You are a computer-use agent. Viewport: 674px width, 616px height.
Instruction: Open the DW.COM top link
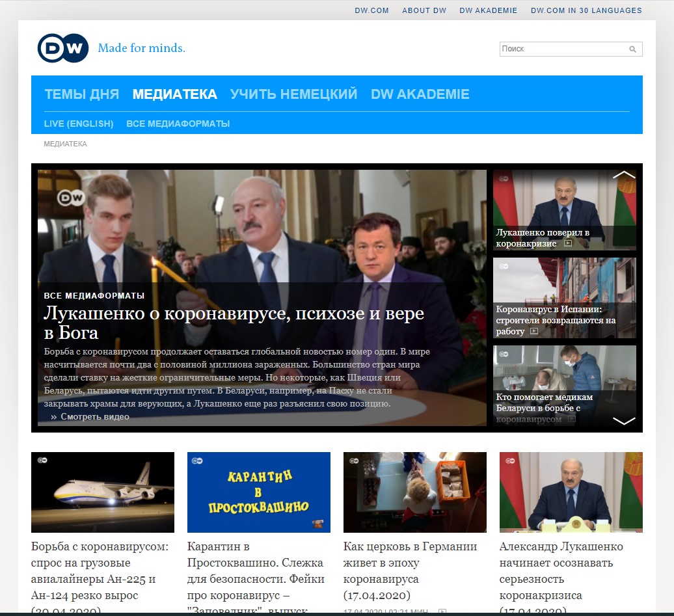(371, 10)
